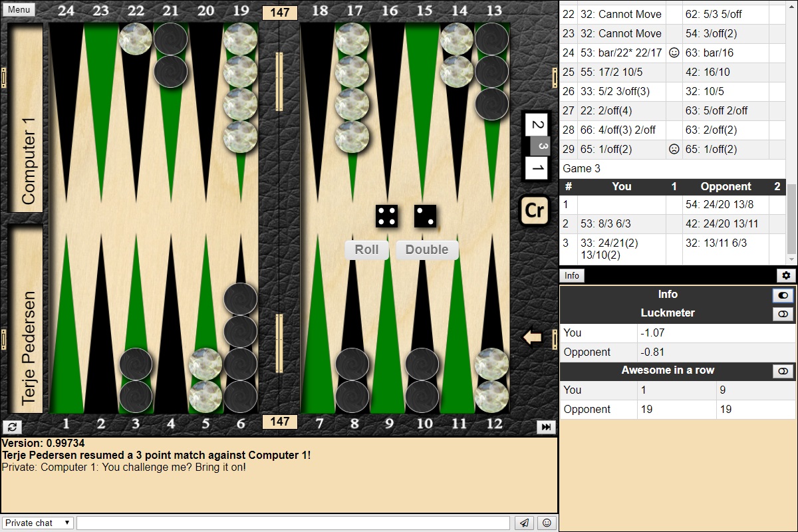Click the top 147 pip count badge
This screenshot has height=532, width=798.
279,12
